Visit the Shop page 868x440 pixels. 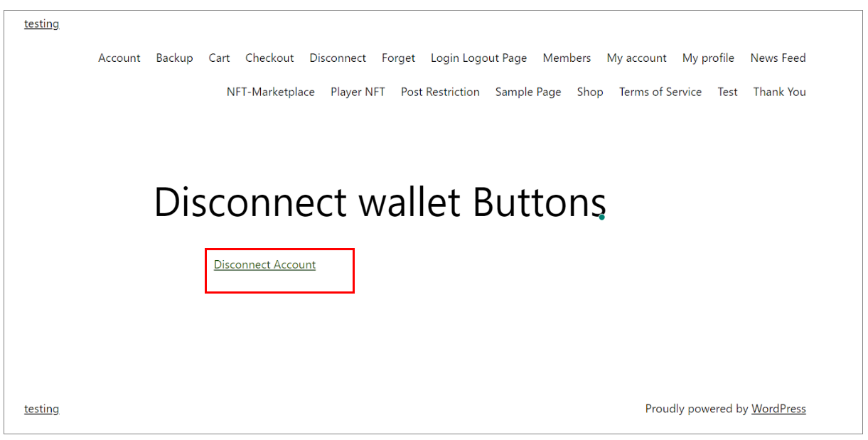pos(590,92)
